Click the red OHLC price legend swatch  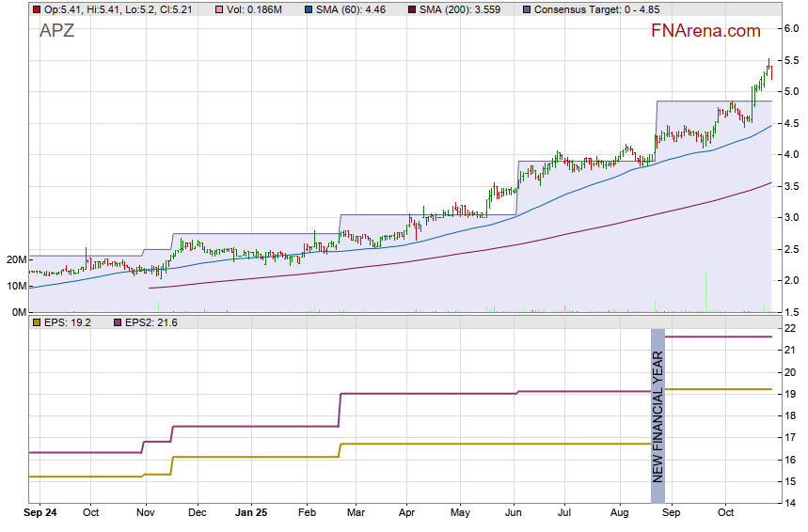[x=36, y=9]
